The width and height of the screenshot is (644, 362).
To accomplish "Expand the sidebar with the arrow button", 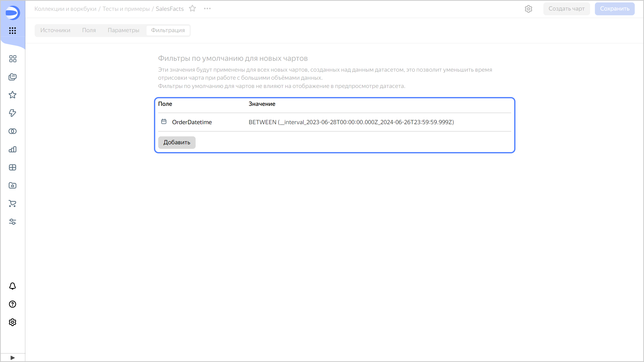I will [12, 357].
